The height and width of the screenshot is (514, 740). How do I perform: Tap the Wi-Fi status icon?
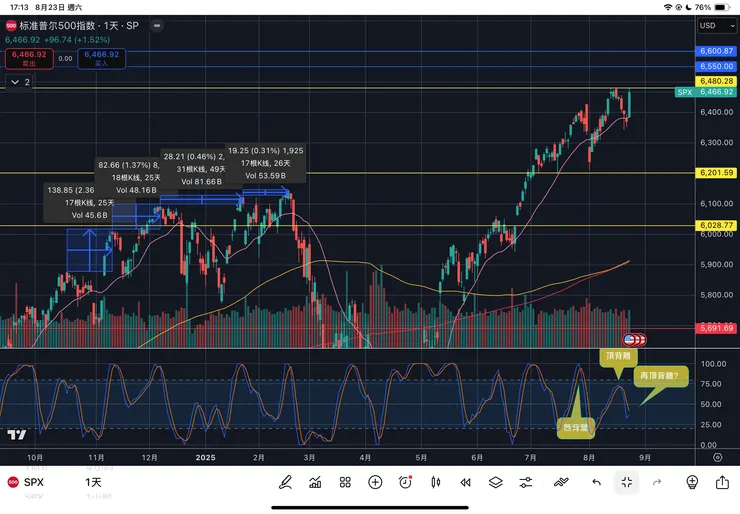pos(667,7)
